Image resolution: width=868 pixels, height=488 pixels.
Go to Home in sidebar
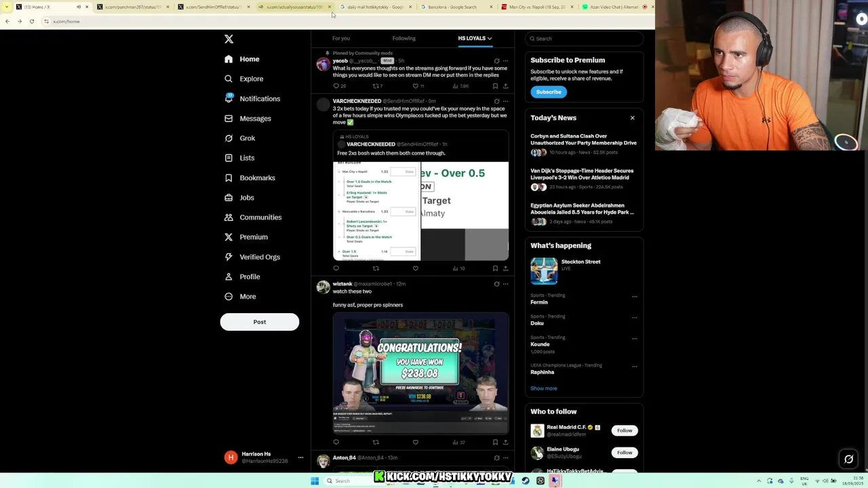pos(242,59)
